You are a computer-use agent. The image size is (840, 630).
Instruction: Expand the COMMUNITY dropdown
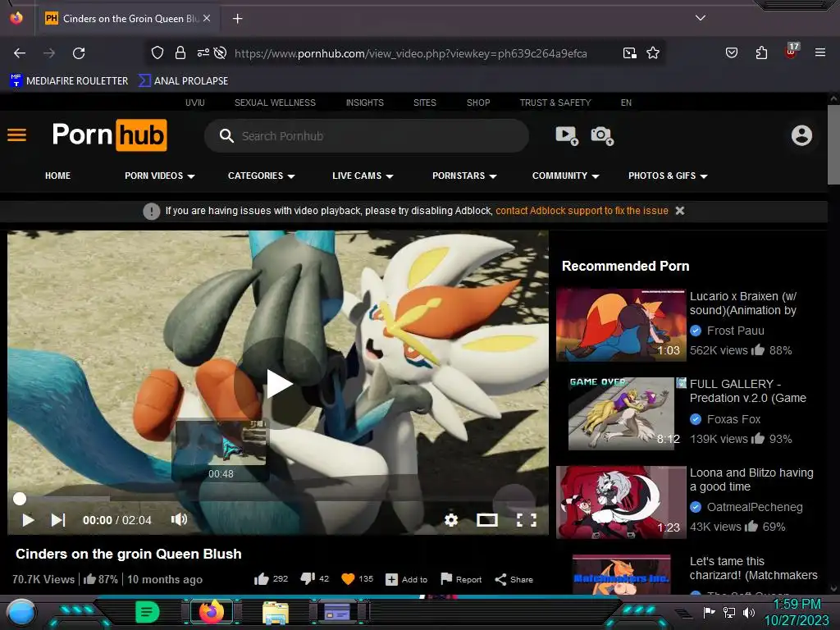pos(566,176)
